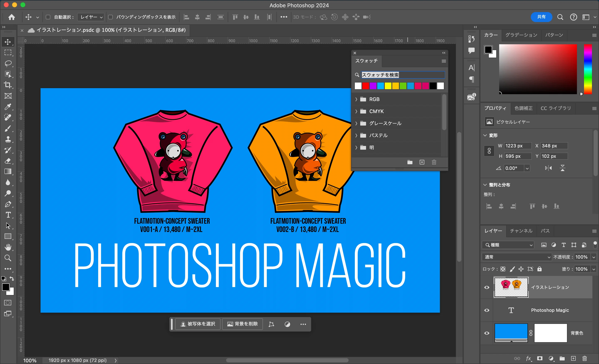This screenshot has height=364, width=599.
Task: Hide the 背景色 layer
Action: 487,333
